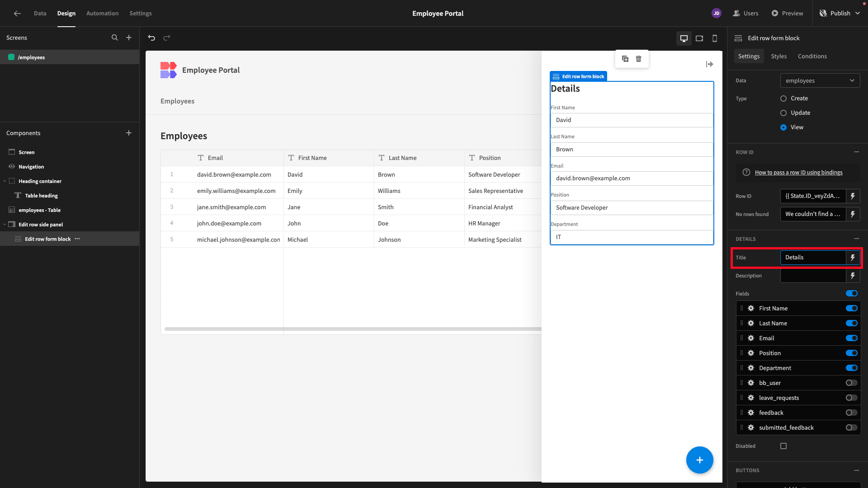The image size is (868, 488).
Task: Click the Title input field
Action: click(x=813, y=258)
